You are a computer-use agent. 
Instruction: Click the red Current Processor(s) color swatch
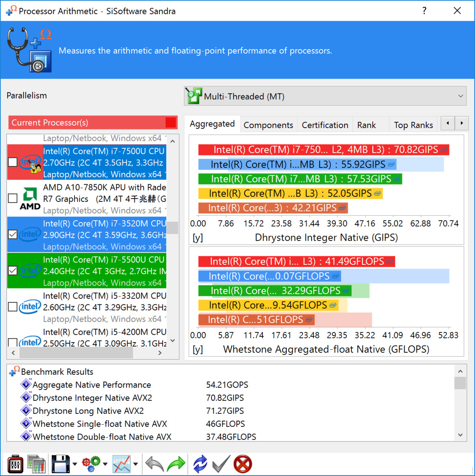(170, 122)
